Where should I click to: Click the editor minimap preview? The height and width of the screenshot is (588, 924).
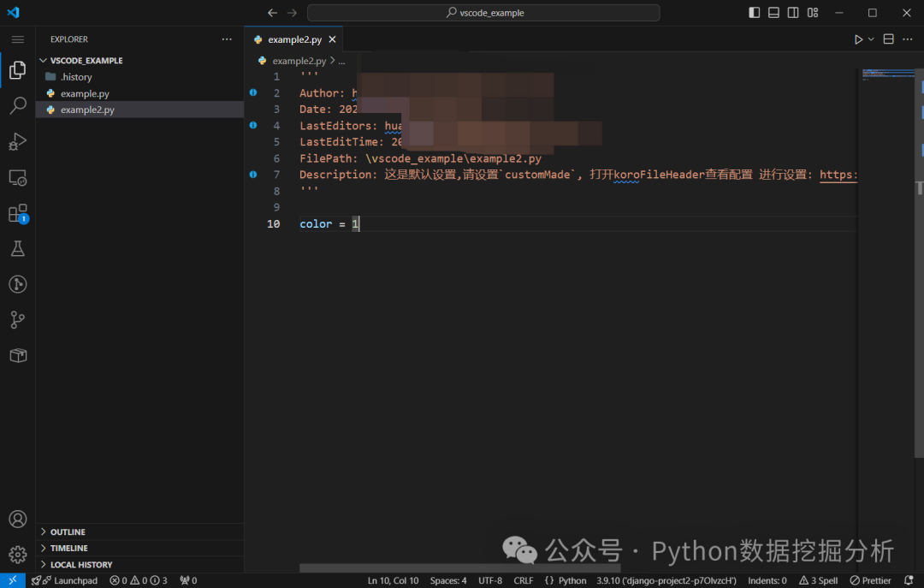(888, 75)
